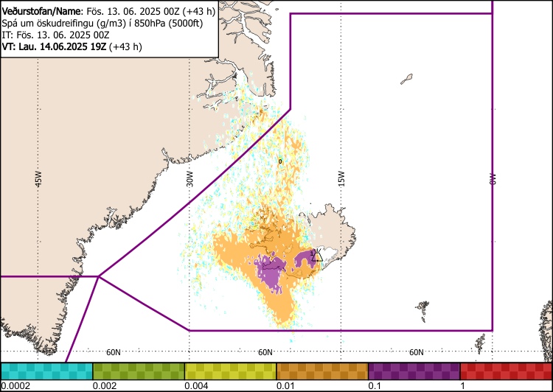Click the 0W longitude label
This screenshot has height=392, width=553.
tap(493, 179)
